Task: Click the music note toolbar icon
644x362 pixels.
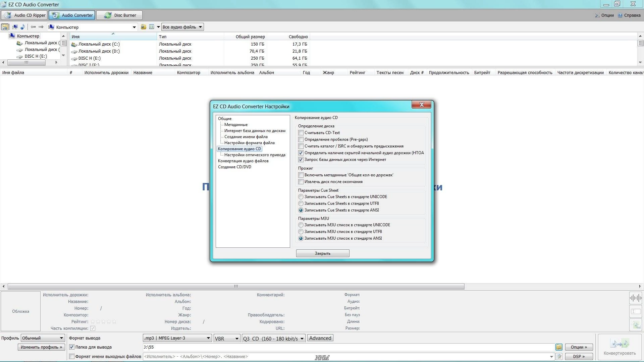Action: [22, 27]
